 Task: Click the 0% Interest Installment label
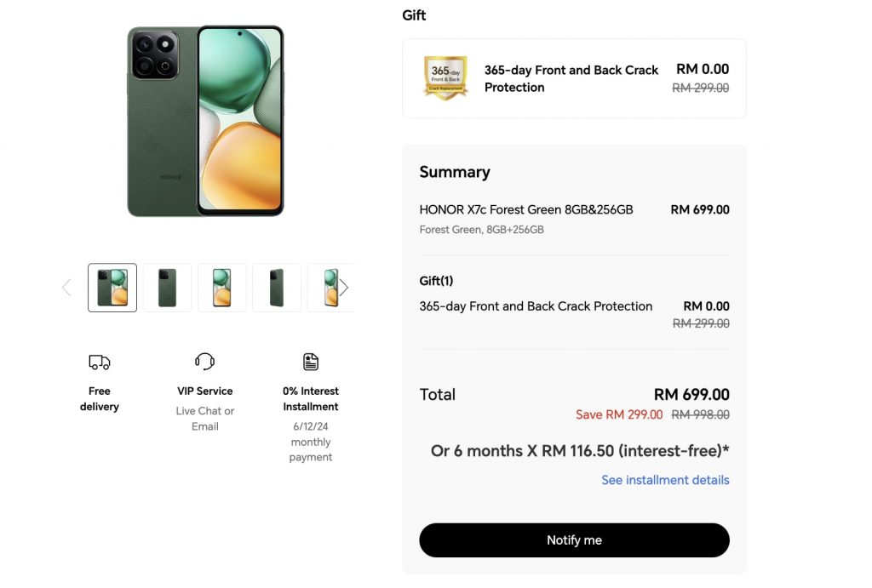coord(310,399)
